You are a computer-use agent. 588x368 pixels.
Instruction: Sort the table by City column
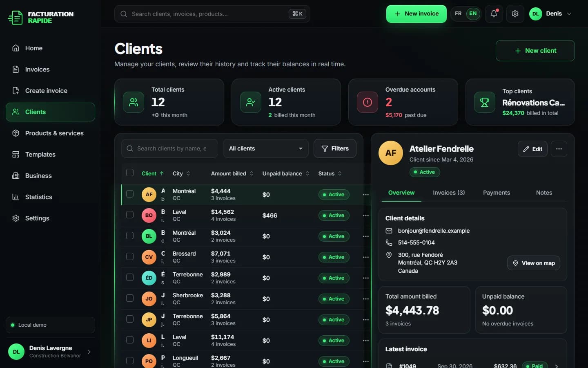(x=181, y=173)
